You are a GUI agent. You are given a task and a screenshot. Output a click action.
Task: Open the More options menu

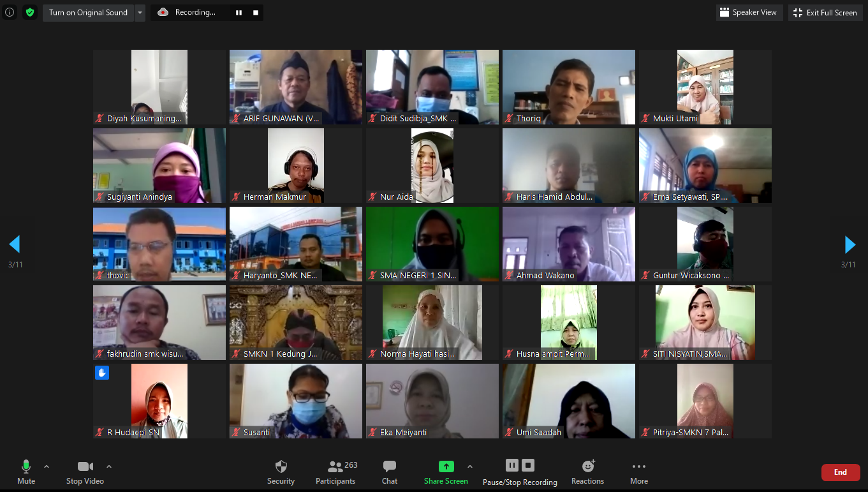(x=639, y=472)
